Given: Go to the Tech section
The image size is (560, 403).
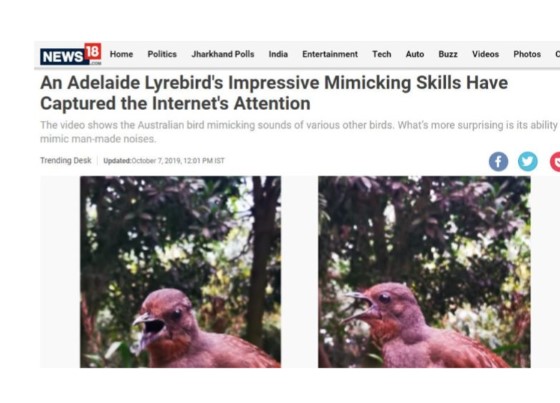Looking at the screenshot, I should point(382,54).
